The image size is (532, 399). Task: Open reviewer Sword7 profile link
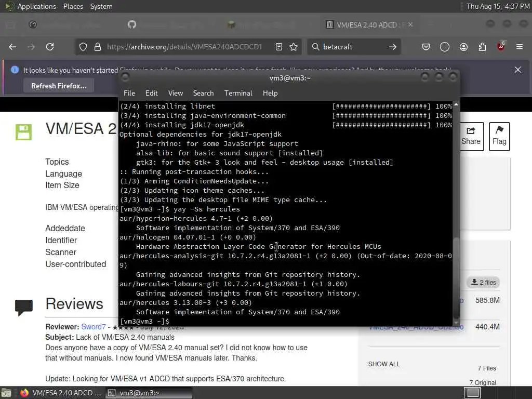point(94,327)
